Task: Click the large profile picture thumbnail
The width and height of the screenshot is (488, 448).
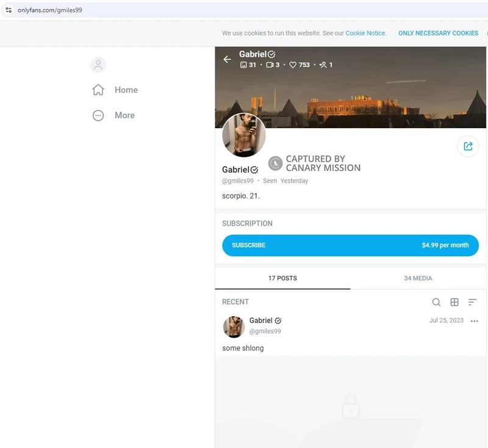Action: pos(244,135)
